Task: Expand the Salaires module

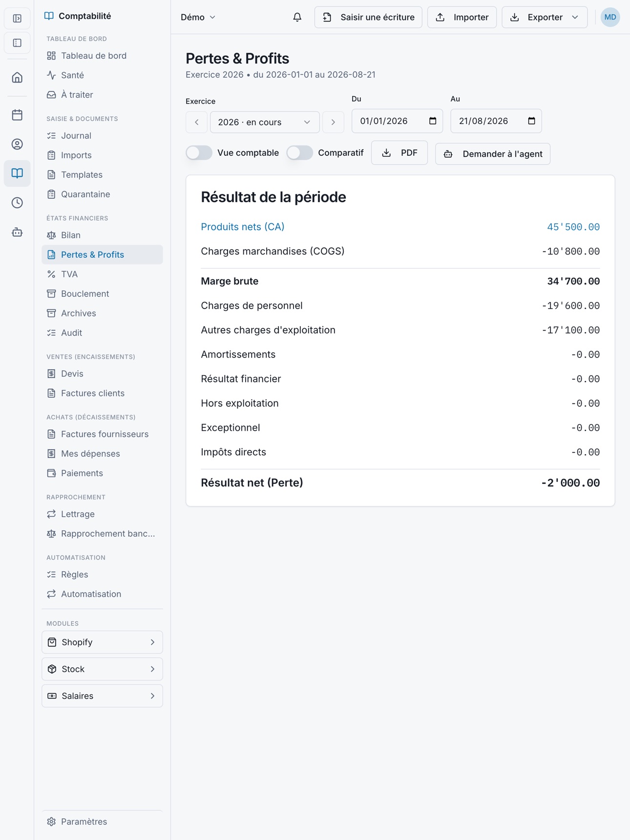Action: click(102, 696)
